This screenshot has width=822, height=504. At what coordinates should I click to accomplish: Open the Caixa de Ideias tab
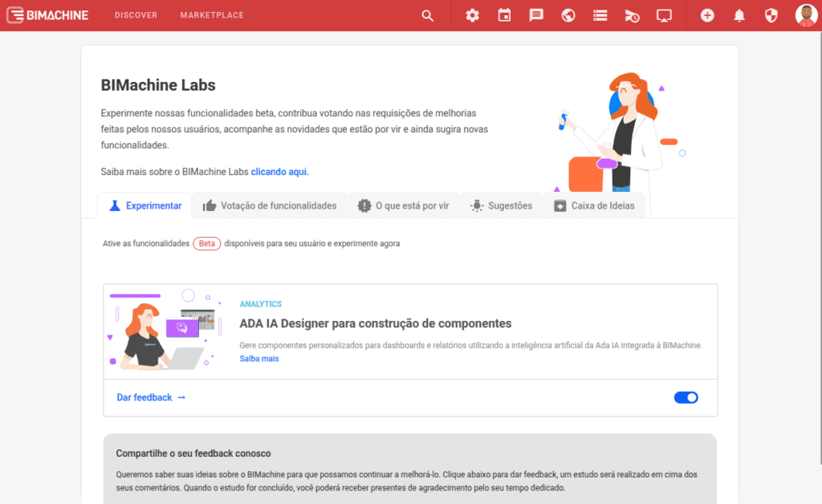pyautogui.click(x=594, y=205)
